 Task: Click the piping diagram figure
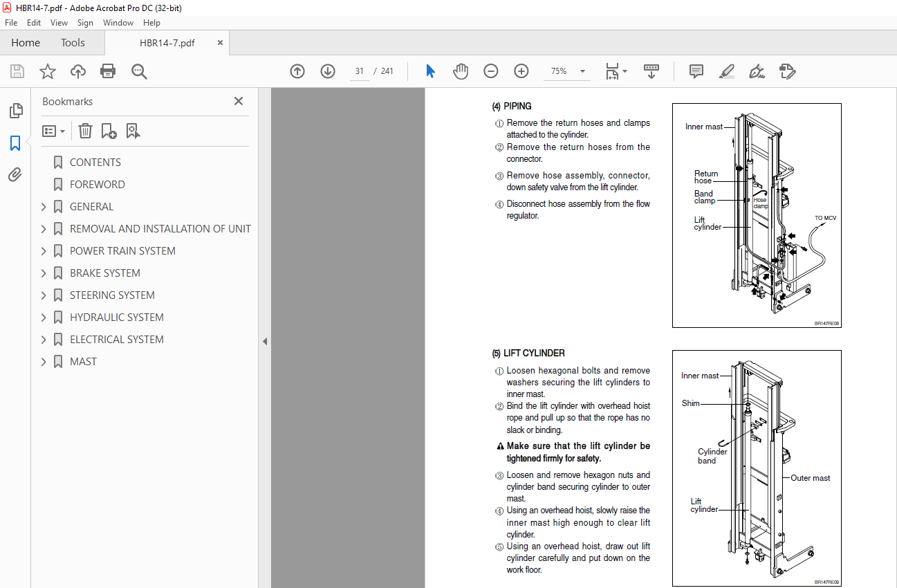pos(757,215)
